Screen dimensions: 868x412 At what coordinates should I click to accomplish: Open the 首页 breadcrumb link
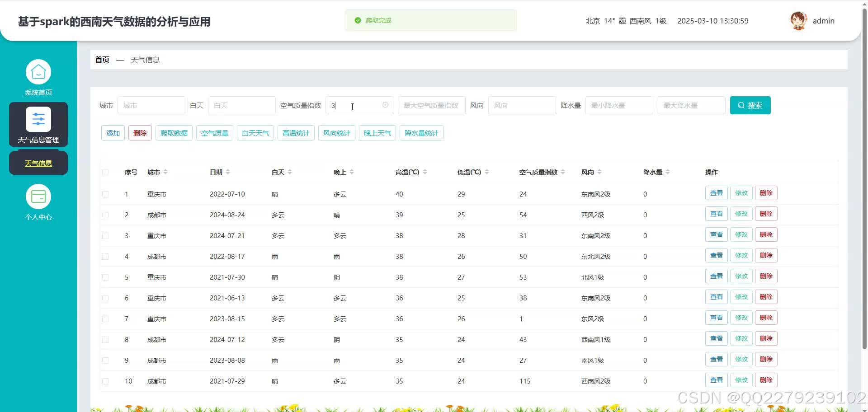point(101,60)
